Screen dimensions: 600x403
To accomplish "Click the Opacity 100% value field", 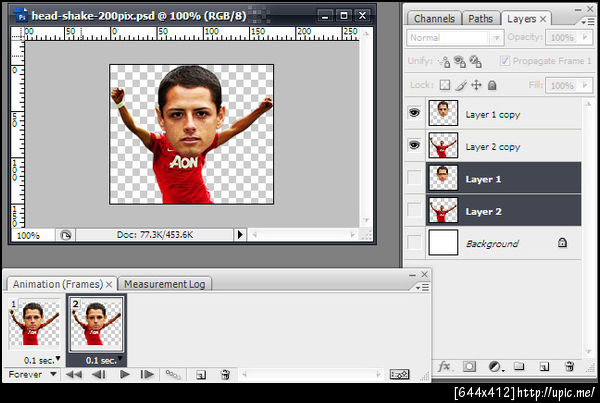I will tap(562, 38).
